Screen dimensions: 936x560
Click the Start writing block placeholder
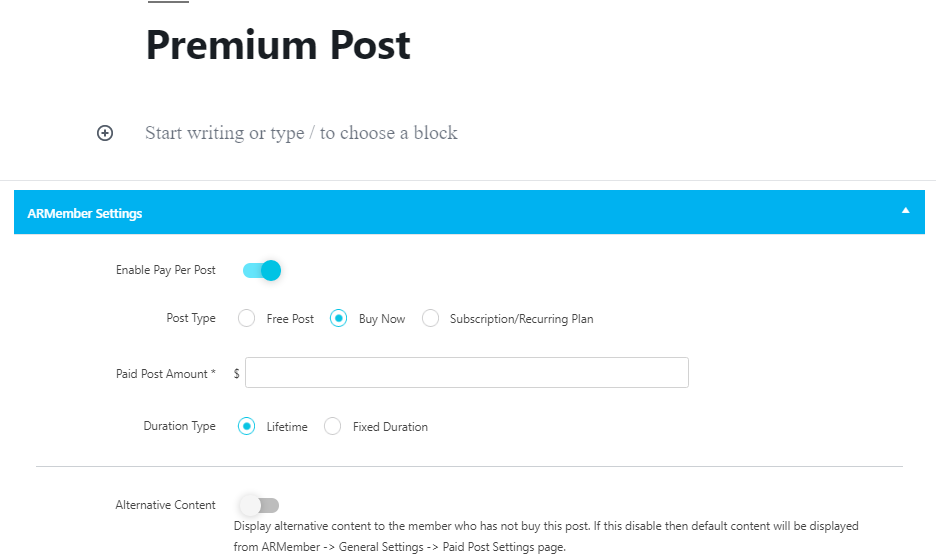tap(301, 133)
